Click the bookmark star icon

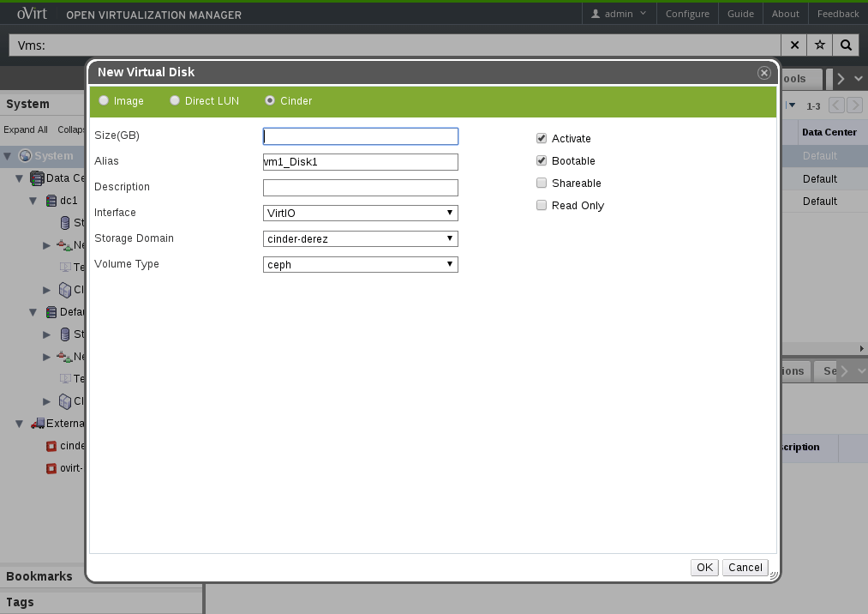click(x=820, y=45)
